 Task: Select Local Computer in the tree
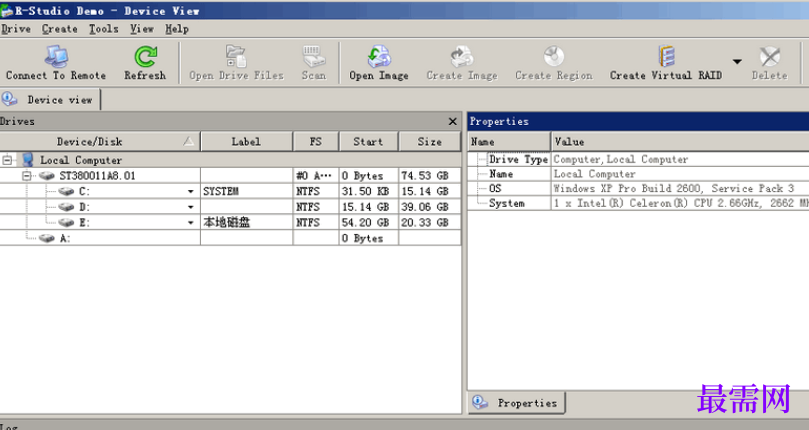[x=81, y=160]
